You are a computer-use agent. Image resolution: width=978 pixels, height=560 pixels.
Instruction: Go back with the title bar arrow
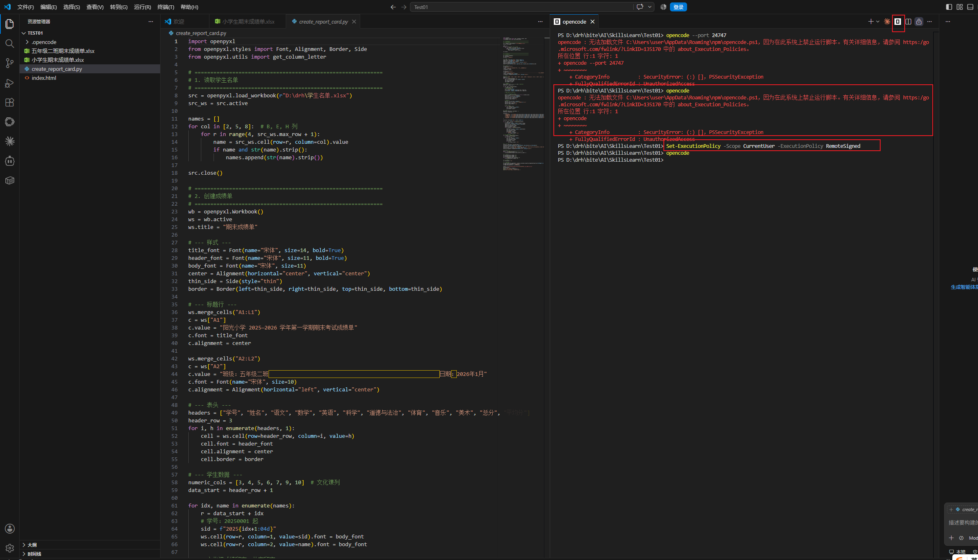tap(393, 7)
